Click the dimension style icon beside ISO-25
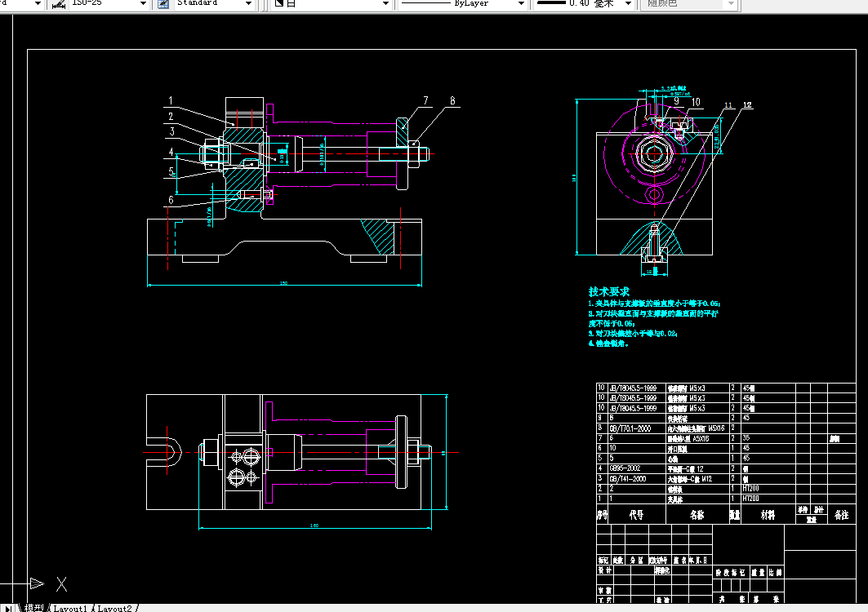This screenshot has height=612, width=868. [x=58, y=4]
